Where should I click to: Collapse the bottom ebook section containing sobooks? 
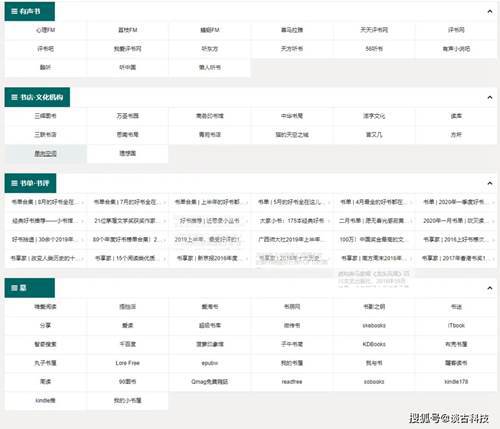click(x=490, y=288)
